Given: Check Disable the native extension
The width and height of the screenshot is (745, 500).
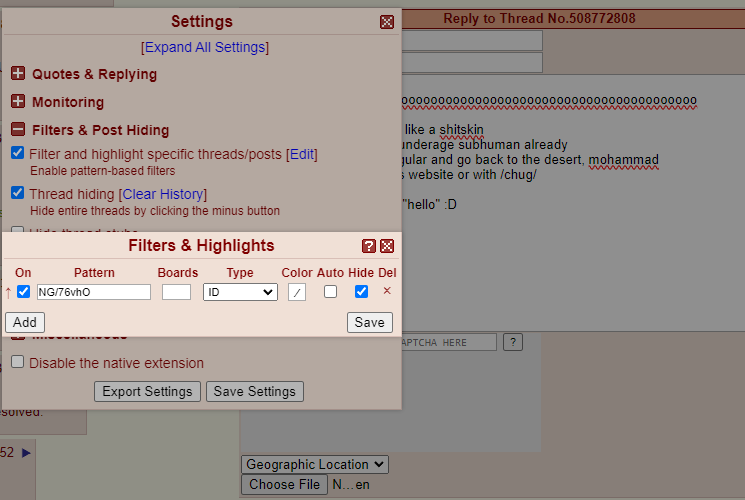Looking at the screenshot, I should (18, 362).
